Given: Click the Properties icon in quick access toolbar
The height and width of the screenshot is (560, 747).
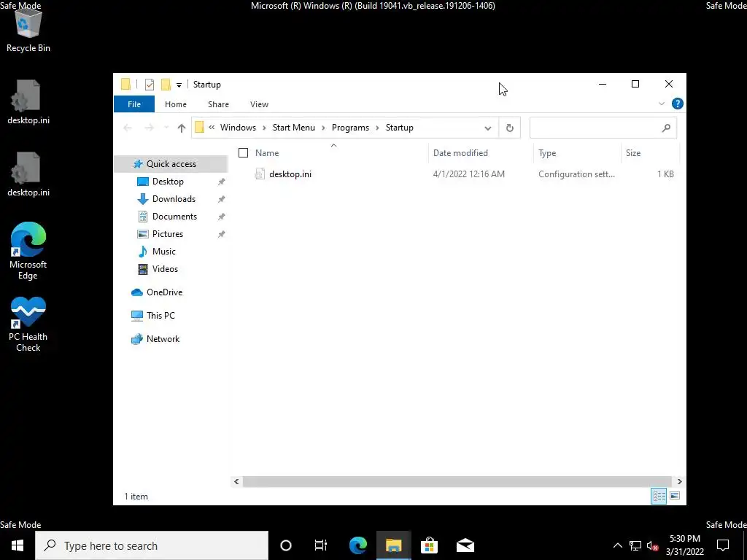Looking at the screenshot, I should tap(150, 85).
